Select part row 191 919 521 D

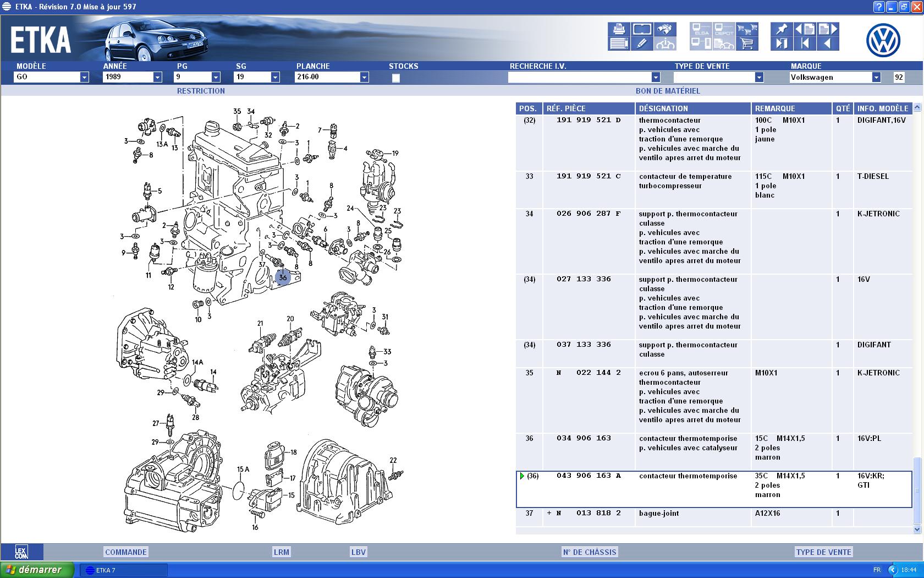click(x=714, y=143)
